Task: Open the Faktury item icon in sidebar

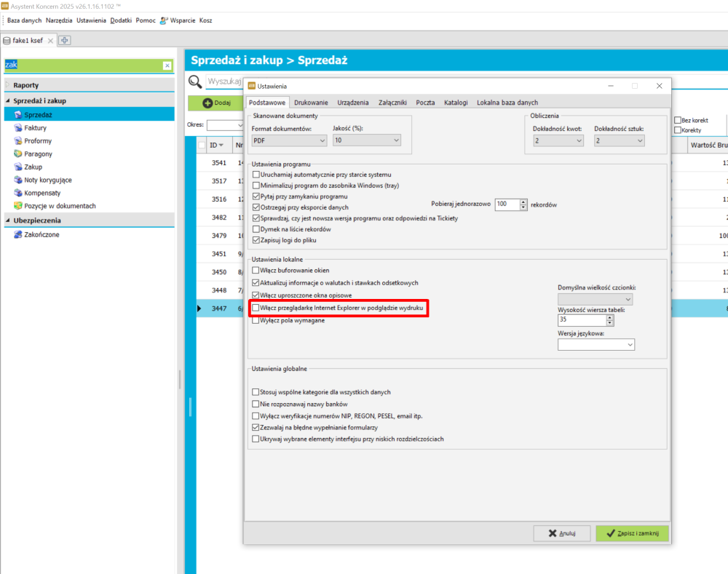Action: point(18,128)
